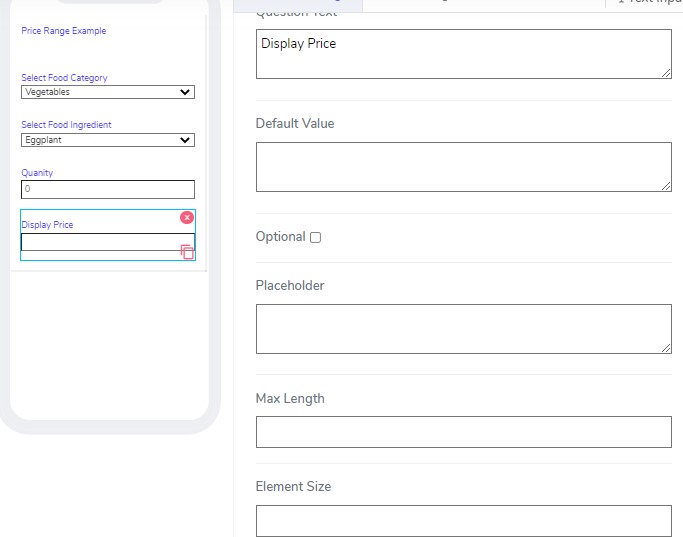The height and width of the screenshot is (537, 683).
Task: Select the Quanity label in preview
Action: point(37,173)
